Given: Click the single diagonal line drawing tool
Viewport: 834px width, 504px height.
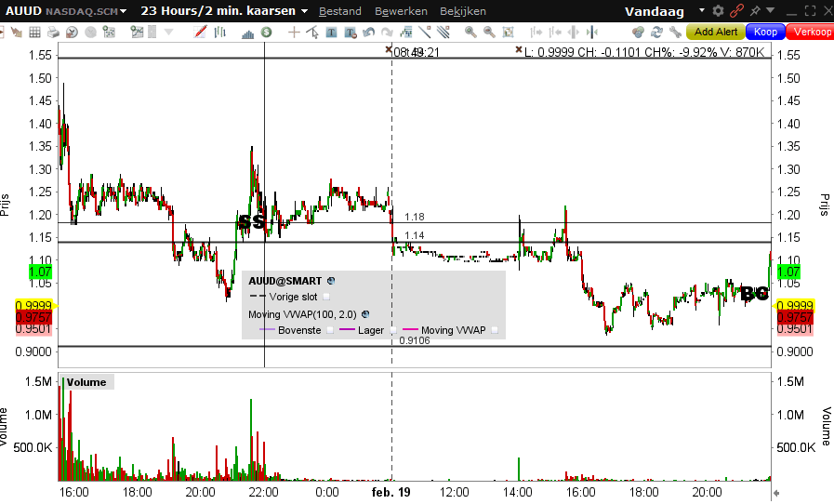Looking at the screenshot, I should 425,33.
